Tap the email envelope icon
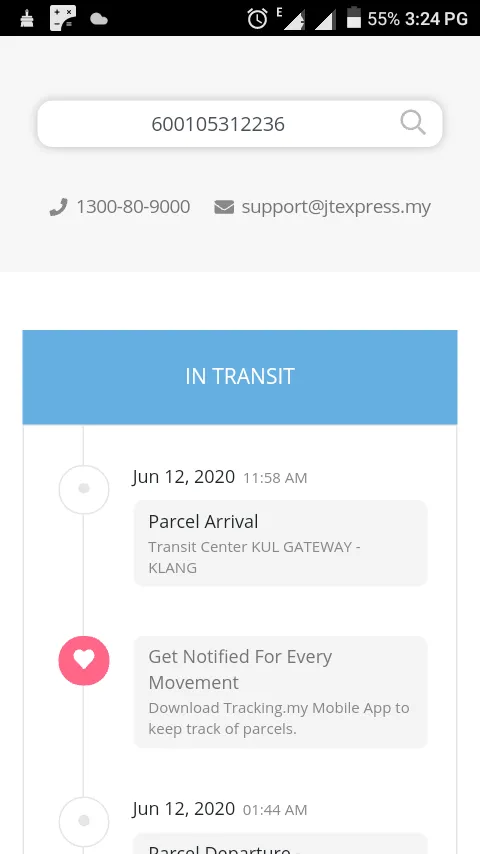 pos(224,207)
